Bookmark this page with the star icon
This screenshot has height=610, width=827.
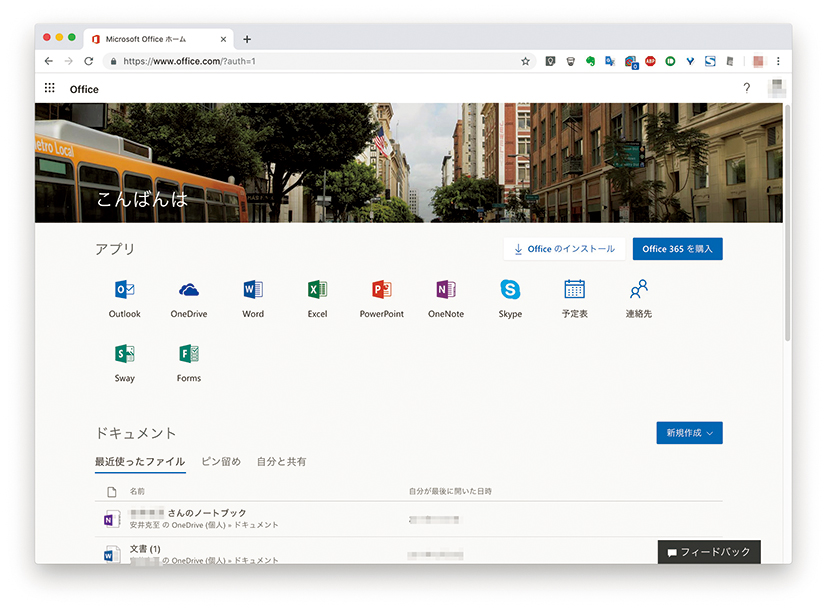click(x=525, y=61)
